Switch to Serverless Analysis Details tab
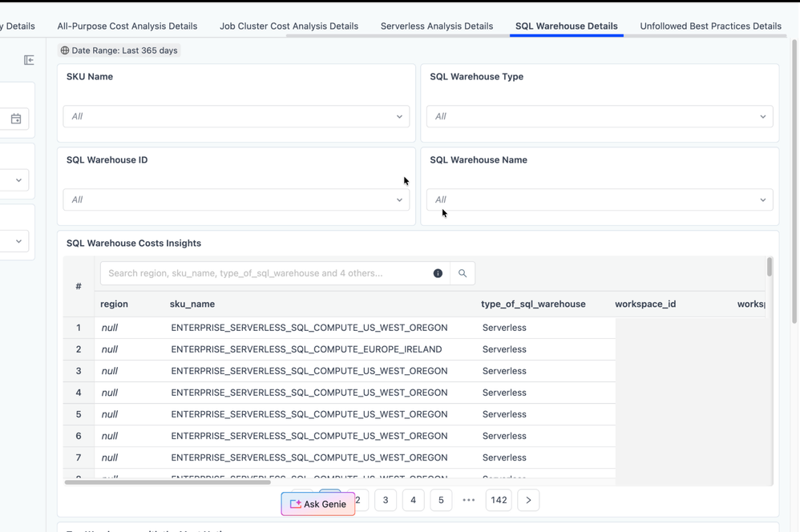The image size is (800, 532). coord(437,26)
